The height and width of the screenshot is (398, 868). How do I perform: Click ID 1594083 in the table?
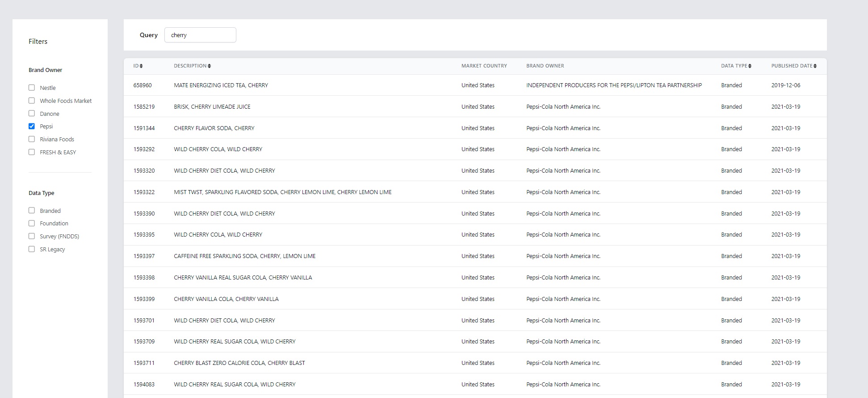pyautogui.click(x=144, y=385)
